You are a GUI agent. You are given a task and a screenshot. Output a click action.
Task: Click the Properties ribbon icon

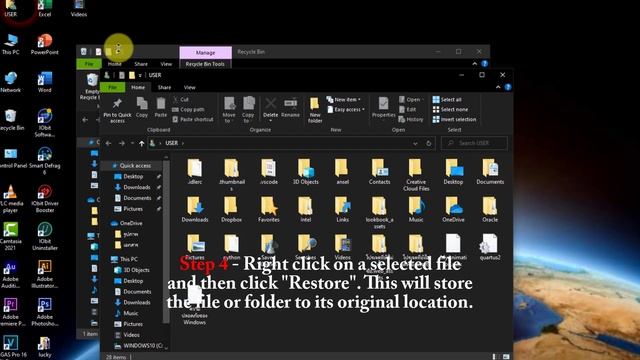click(x=383, y=108)
